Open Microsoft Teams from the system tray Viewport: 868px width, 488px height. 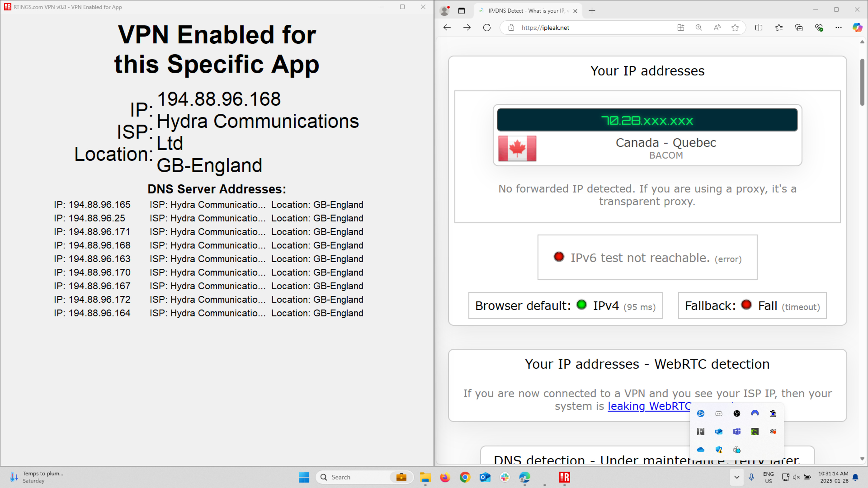(737, 432)
